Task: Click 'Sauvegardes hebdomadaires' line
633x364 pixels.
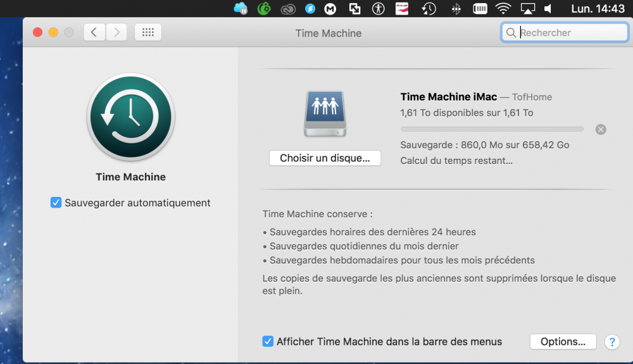Action: tap(402, 260)
